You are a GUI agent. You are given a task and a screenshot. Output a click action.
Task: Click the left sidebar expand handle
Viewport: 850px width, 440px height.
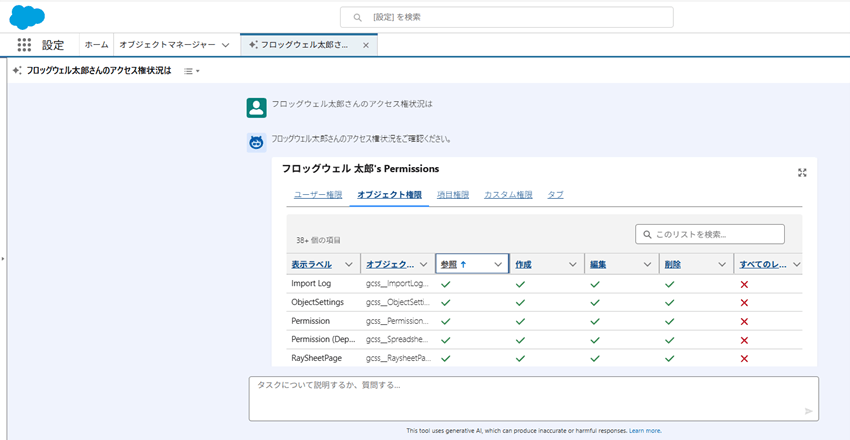(x=3, y=258)
